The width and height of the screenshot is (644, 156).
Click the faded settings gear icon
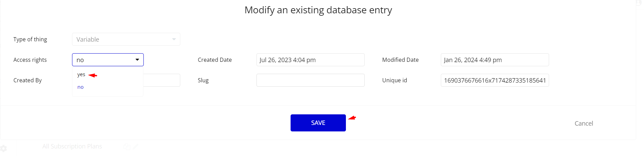click(x=4, y=148)
